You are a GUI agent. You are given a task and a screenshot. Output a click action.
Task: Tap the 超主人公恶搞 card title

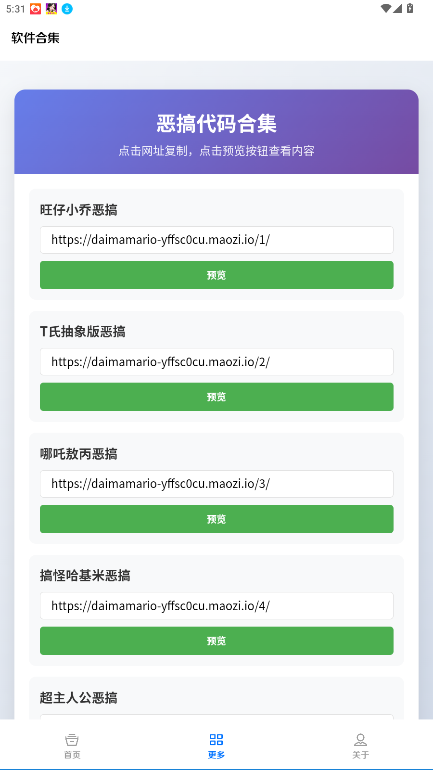(79, 697)
